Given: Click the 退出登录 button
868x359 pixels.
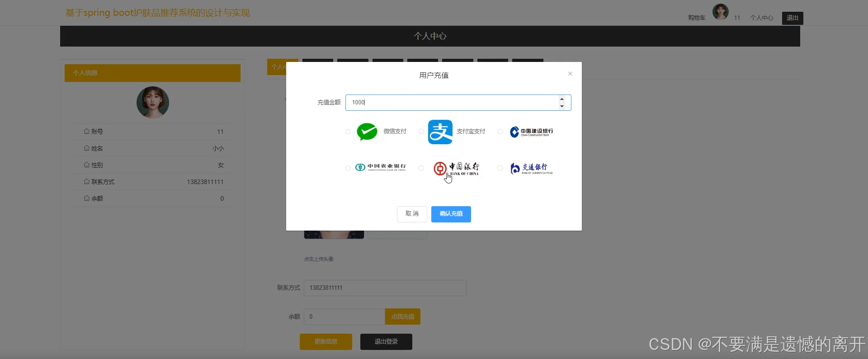Looking at the screenshot, I should click(x=386, y=342).
